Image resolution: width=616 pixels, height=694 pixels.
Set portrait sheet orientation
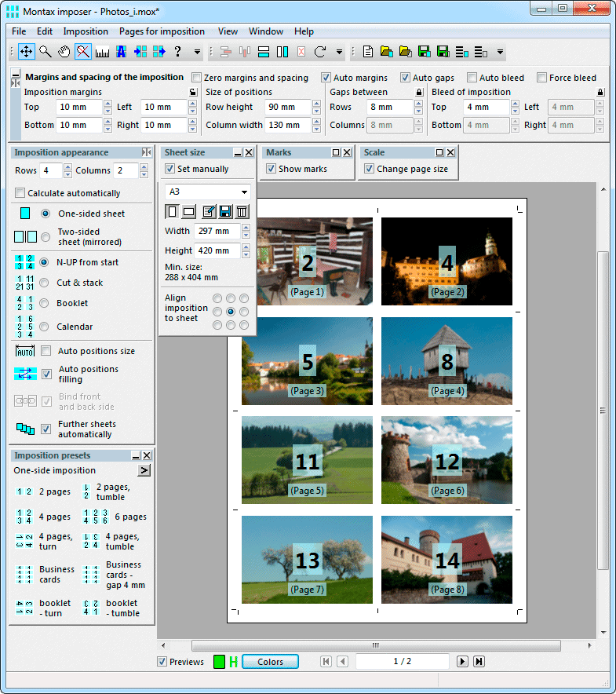point(172,211)
